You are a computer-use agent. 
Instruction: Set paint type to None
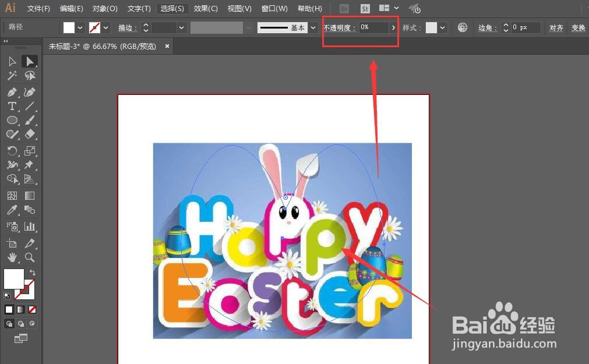click(32, 309)
